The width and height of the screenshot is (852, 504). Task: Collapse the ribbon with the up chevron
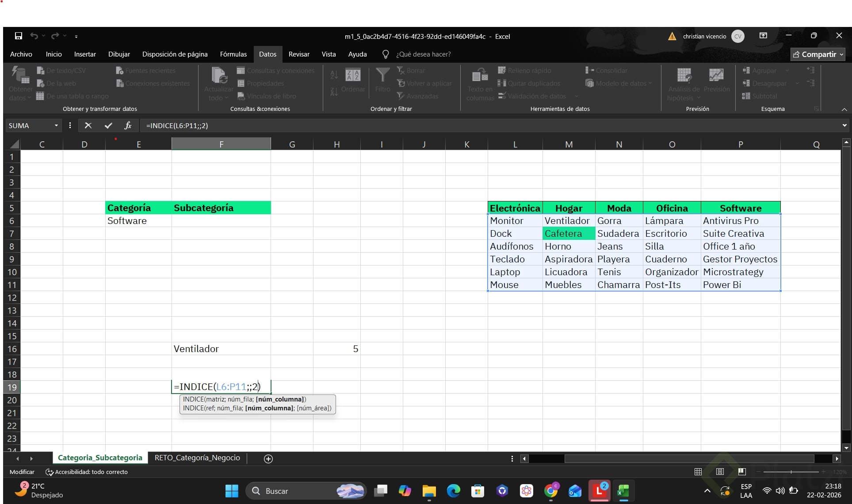coord(844,109)
